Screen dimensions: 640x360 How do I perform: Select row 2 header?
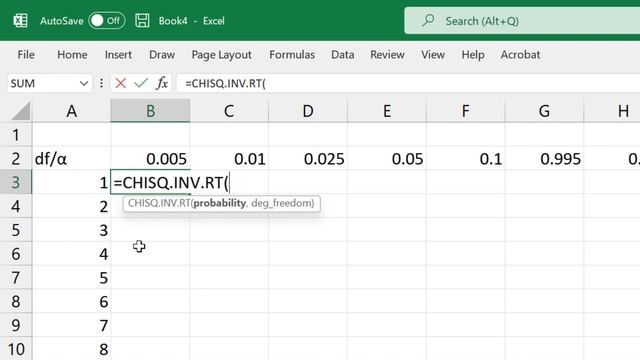[x=16, y=159]
